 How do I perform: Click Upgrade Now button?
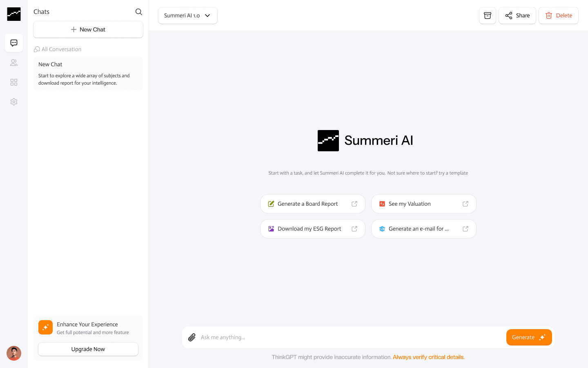pos(88,349)
